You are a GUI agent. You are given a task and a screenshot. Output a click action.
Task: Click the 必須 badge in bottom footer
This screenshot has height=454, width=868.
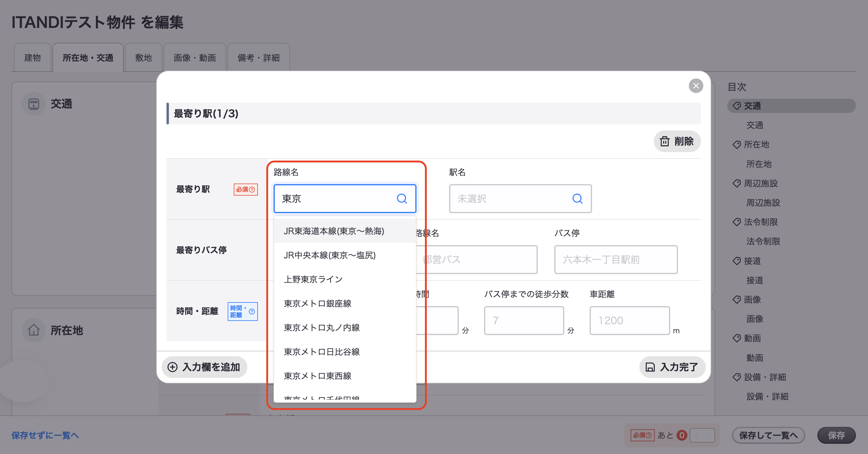tap(642, 436)
